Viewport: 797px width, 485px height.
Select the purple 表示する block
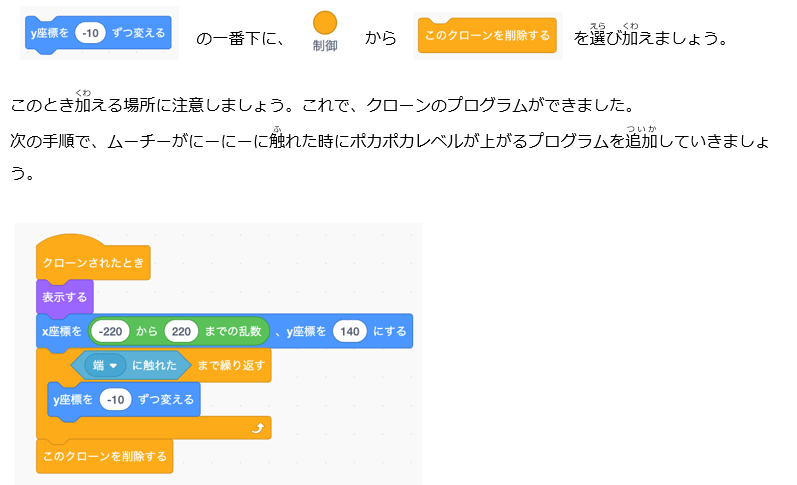click(x=65, y=297)
